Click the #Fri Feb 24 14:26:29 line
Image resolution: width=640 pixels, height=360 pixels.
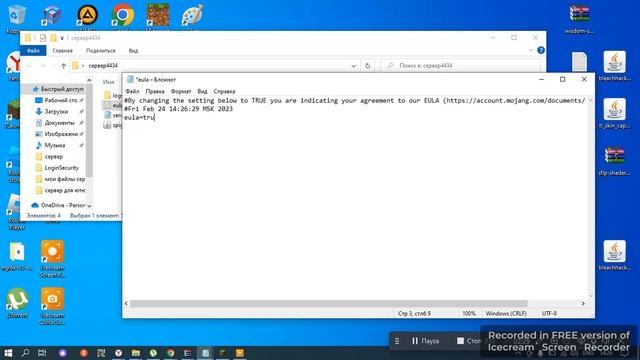pyautogui.click(x=178, y=109)
